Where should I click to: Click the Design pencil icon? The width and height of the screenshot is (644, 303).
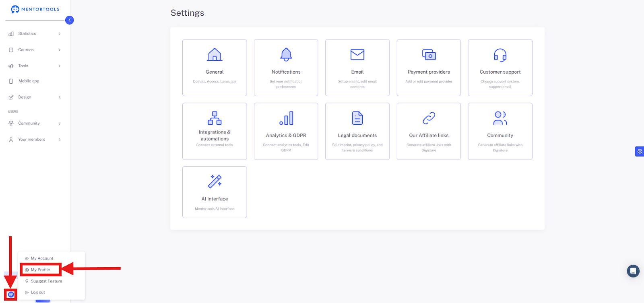point(11,97)
